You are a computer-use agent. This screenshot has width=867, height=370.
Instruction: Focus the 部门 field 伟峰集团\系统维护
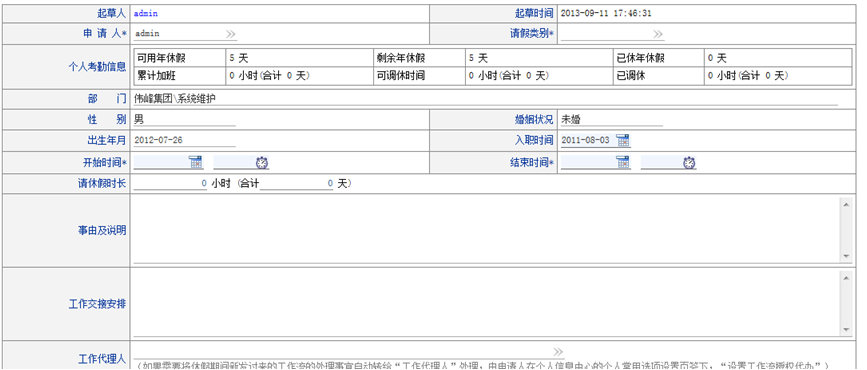coord(485,100)
